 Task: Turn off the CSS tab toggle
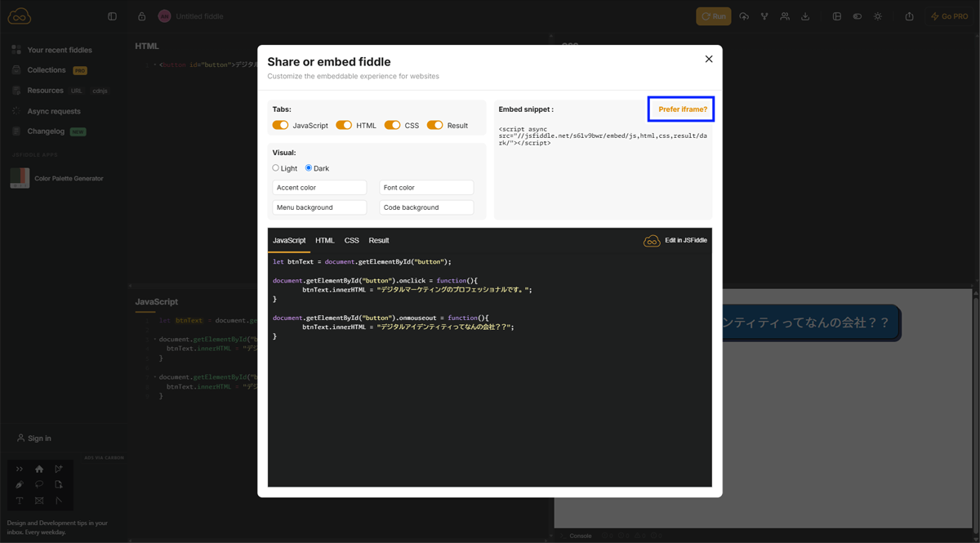click(x=393, y=125)
